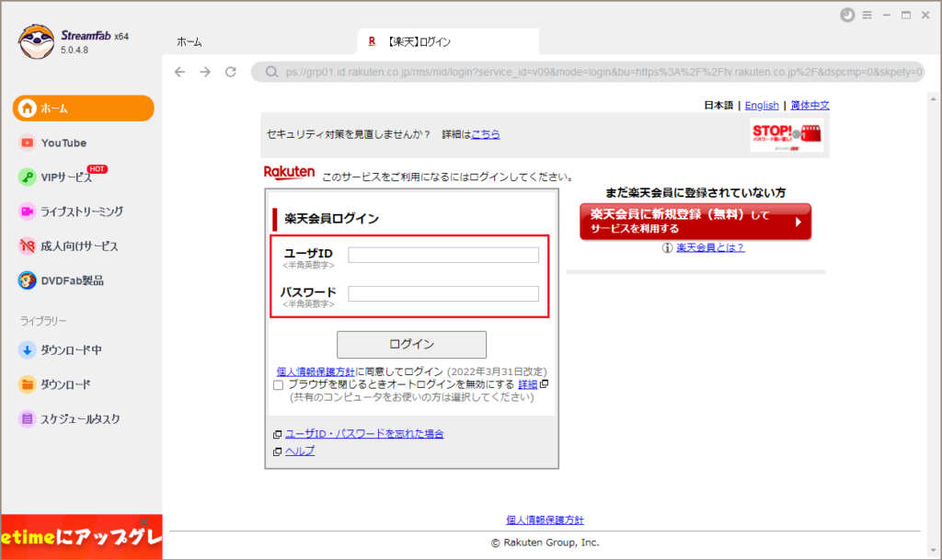Focus the ユーザID input field
The image size is (942, 560).
point(443,255)
